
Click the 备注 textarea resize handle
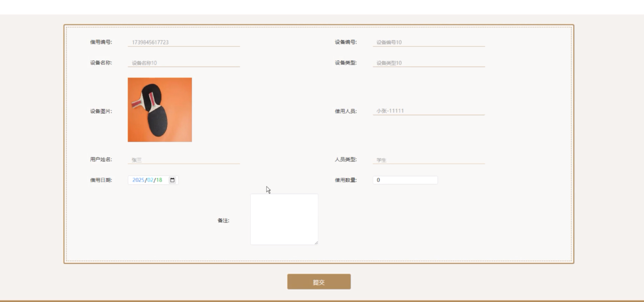click(x=316, y=242)
